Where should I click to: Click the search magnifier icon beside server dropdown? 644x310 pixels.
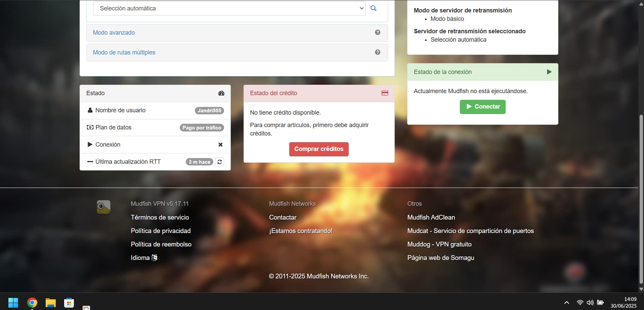373,8
